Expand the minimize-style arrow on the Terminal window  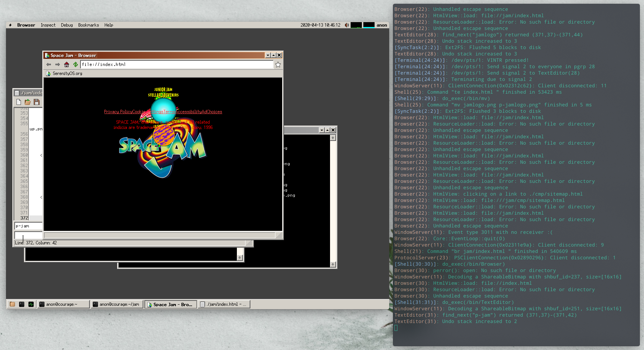click(327, 130)
